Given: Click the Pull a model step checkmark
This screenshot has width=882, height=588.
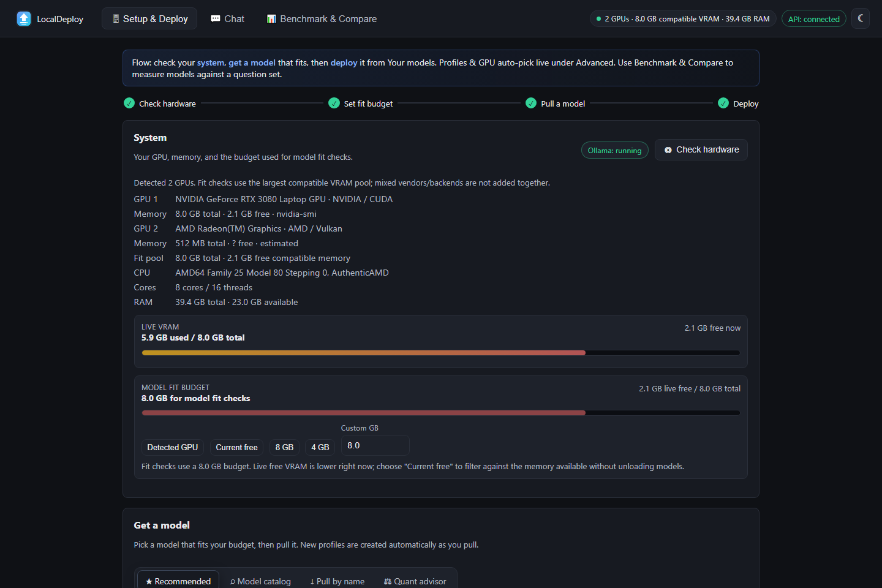Looking at the screenshot, I should click(531, 103).
